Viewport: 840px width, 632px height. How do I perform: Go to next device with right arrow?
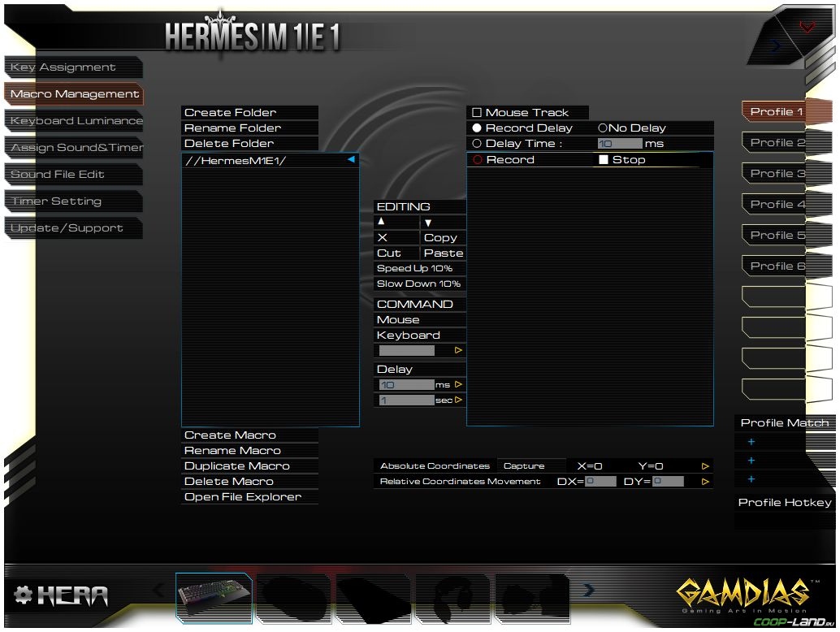[x=589, y=590]
